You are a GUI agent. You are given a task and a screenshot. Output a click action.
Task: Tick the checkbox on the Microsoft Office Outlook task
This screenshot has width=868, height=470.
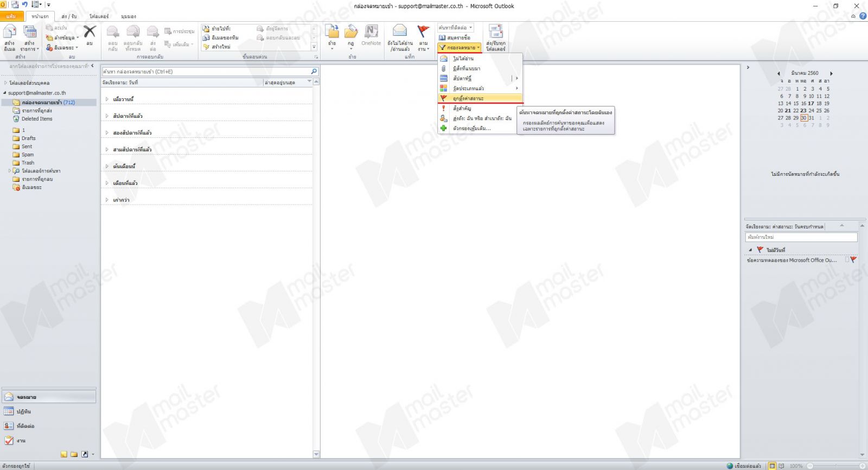click(847, 260)
